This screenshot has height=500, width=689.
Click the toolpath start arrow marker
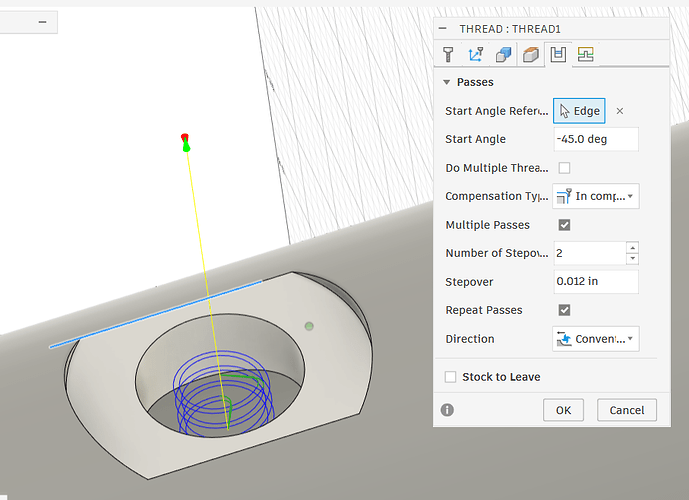click(185, 143)
